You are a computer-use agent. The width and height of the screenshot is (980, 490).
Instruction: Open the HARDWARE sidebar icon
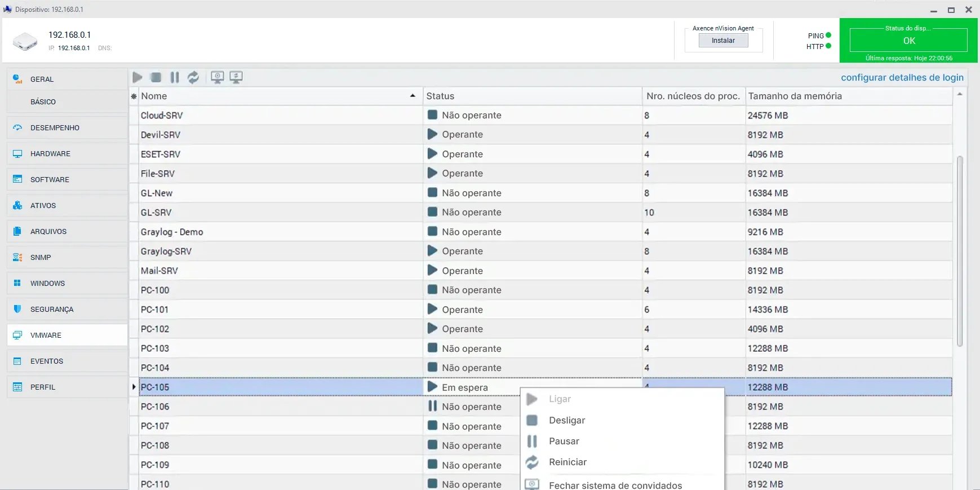pos(17,153)
